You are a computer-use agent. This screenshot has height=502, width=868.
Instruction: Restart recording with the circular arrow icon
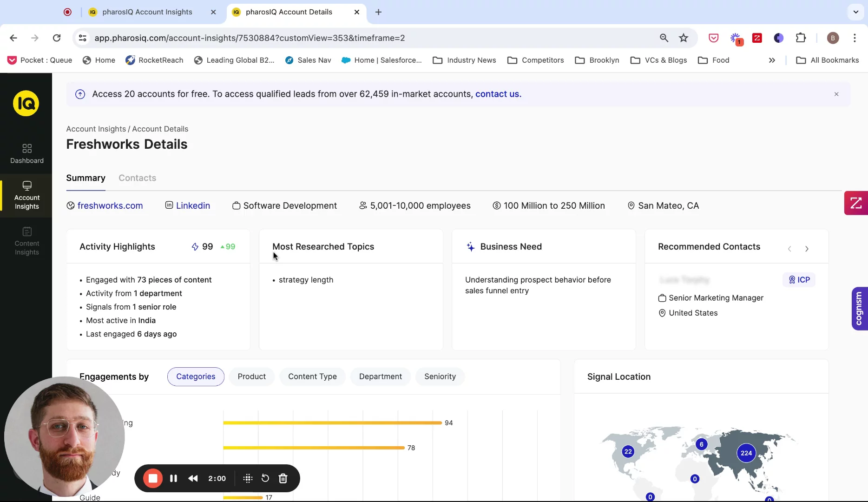265,478
